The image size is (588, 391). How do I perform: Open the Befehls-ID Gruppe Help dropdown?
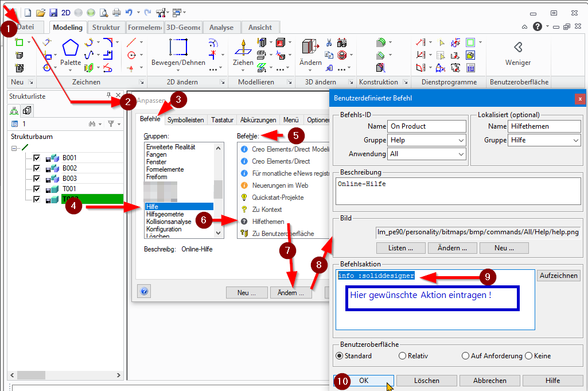click(x=461, y=140)
